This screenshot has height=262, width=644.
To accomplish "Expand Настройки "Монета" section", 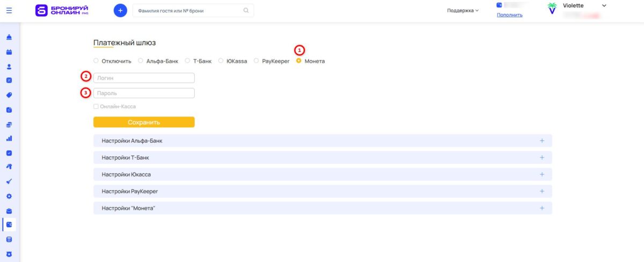I will coord(323,208).
